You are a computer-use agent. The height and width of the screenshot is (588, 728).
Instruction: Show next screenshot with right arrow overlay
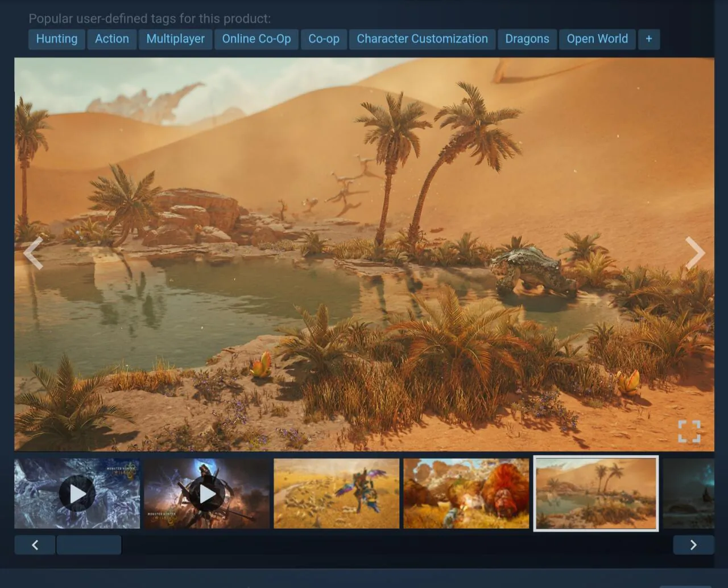click(x=694, y=253)
